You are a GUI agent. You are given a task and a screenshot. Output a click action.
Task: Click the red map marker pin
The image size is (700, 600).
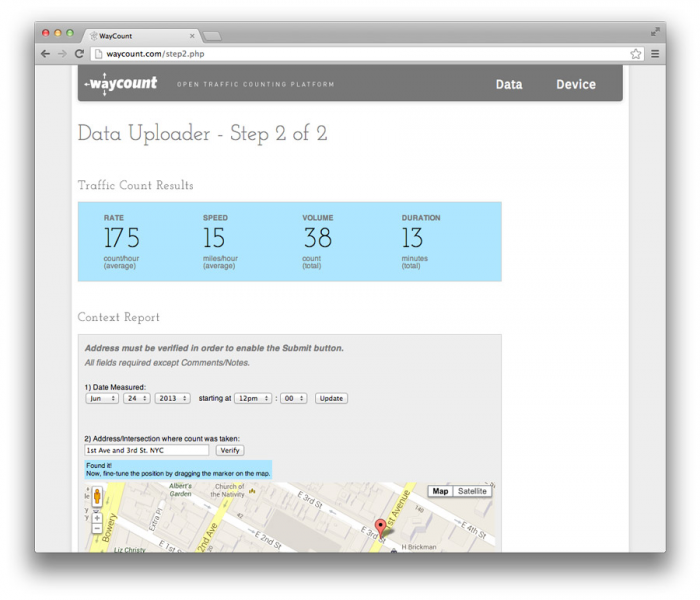pyautogui.click(x=380, y=528)
